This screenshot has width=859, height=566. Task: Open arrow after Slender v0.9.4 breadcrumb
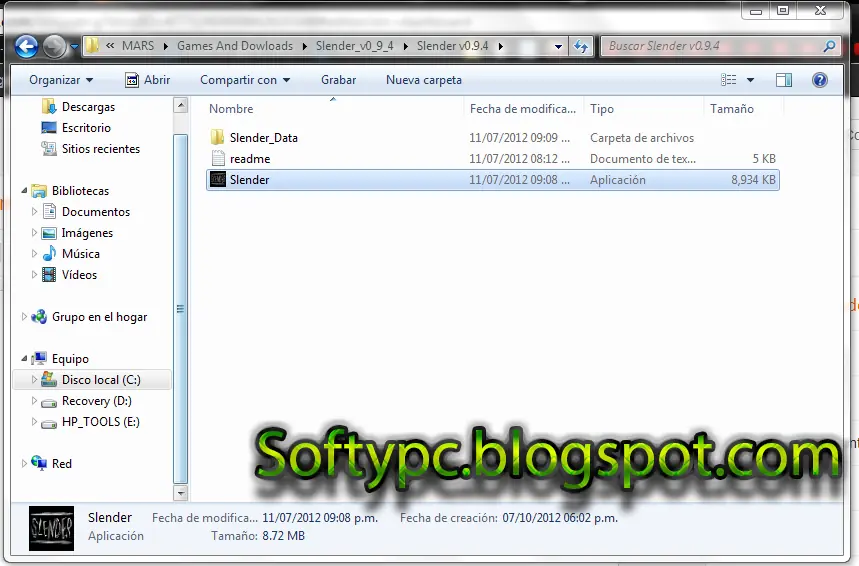500,47
